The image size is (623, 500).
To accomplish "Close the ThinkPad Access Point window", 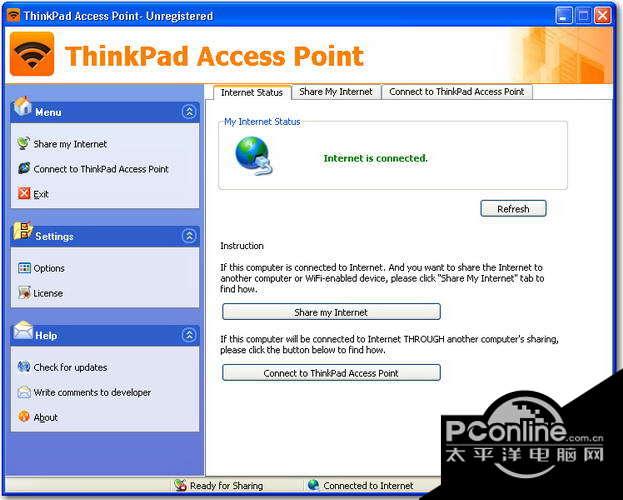I will click(x=602, y=16).
